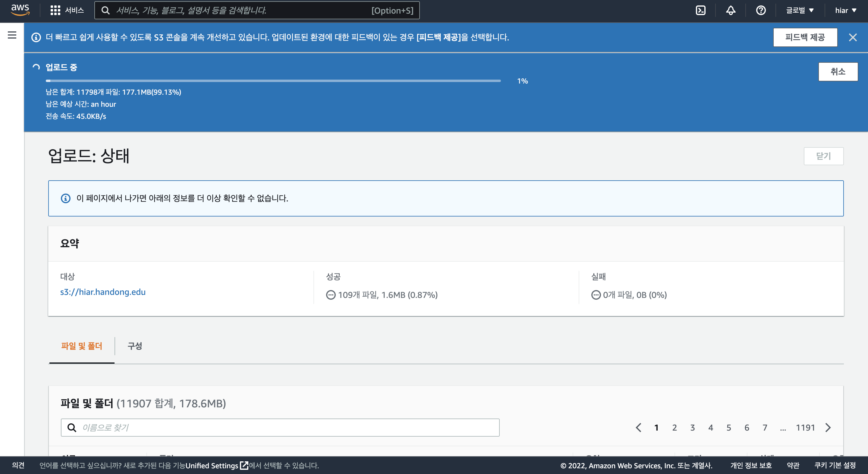Click the upload progress bar

point(273,81)
